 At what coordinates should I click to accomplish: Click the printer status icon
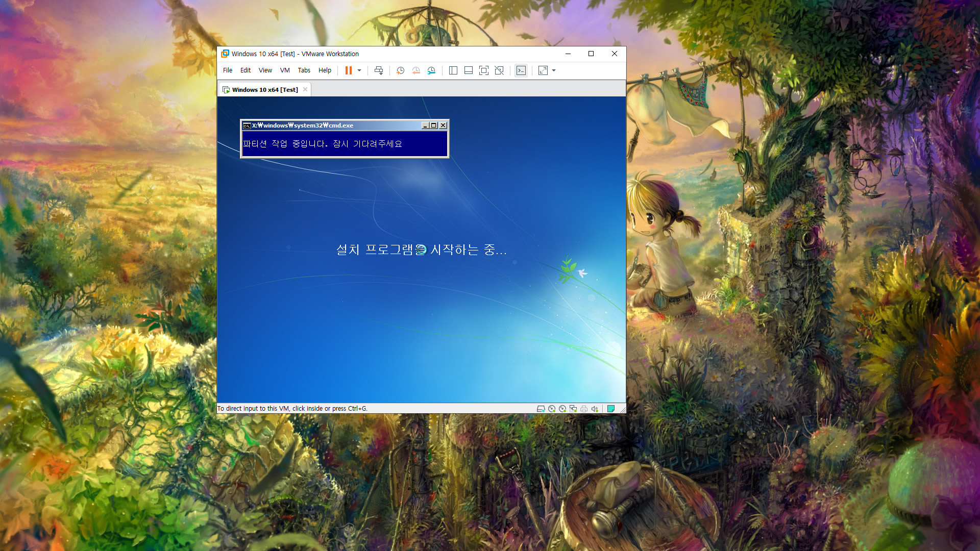coord(584,409)
